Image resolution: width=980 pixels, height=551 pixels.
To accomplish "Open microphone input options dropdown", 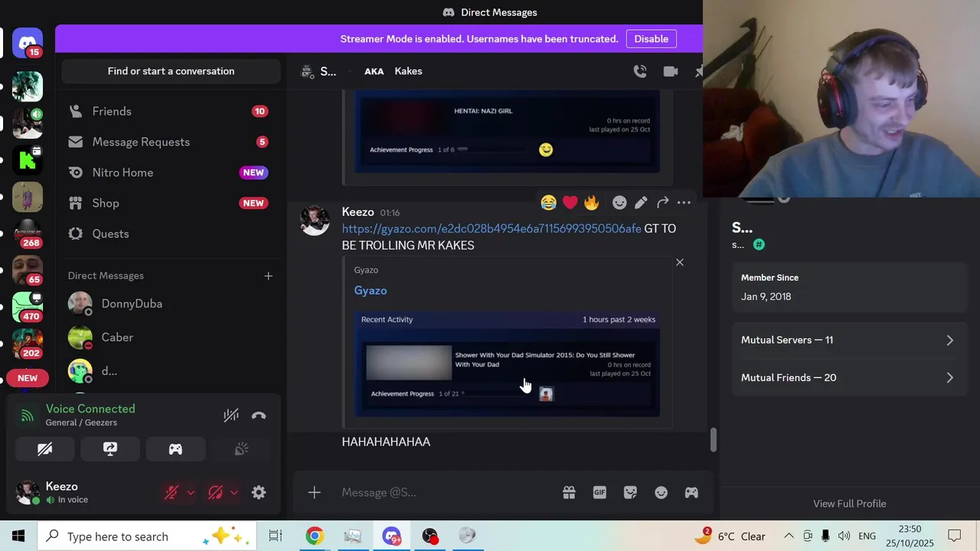I will pos(191,493).
